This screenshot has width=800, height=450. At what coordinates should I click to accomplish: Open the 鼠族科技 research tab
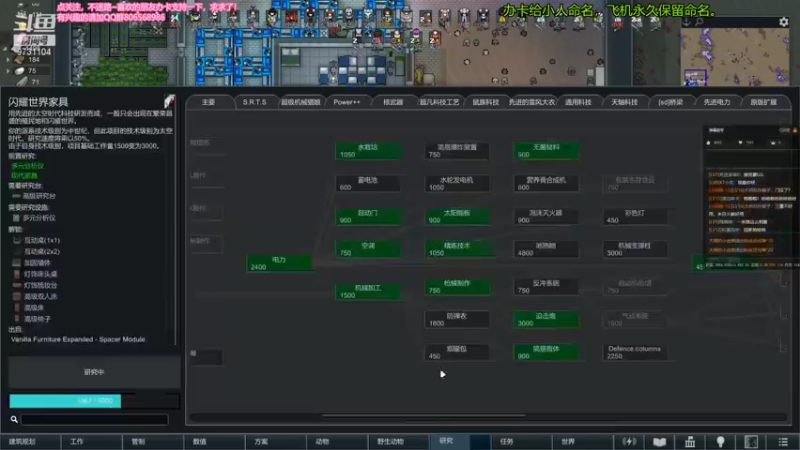(x=485, y=102)
